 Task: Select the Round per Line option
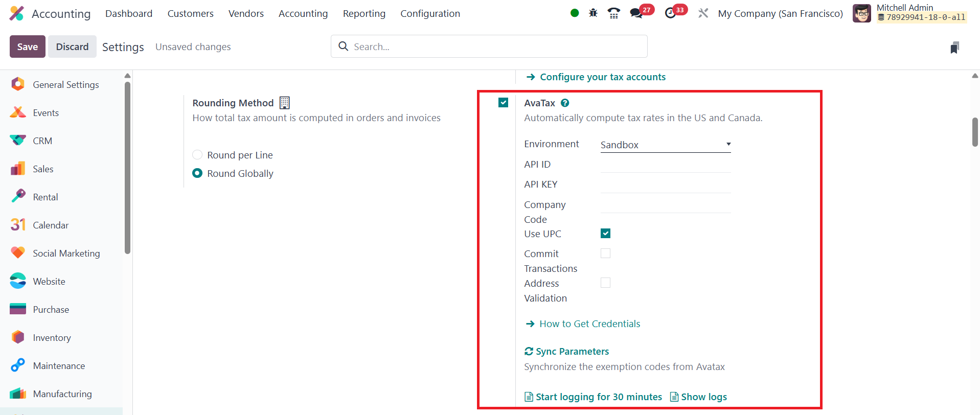197,155
